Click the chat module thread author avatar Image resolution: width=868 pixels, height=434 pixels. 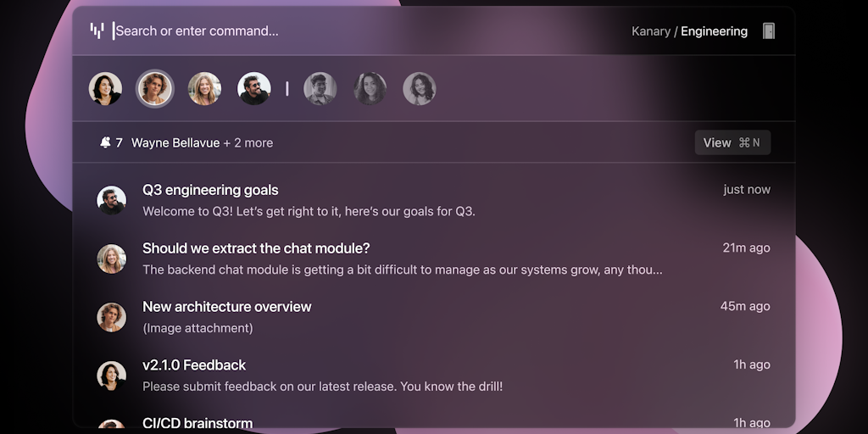(x=111, y=259)
